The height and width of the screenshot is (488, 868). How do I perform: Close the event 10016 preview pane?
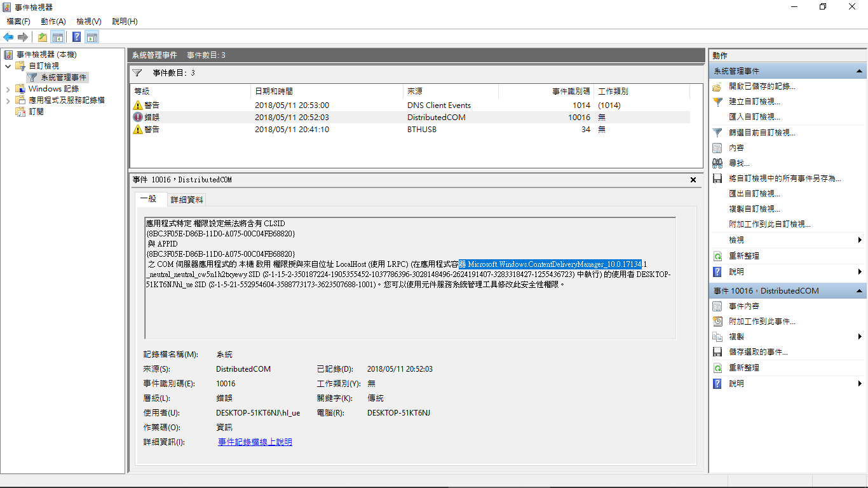click(x=693, y=180)
